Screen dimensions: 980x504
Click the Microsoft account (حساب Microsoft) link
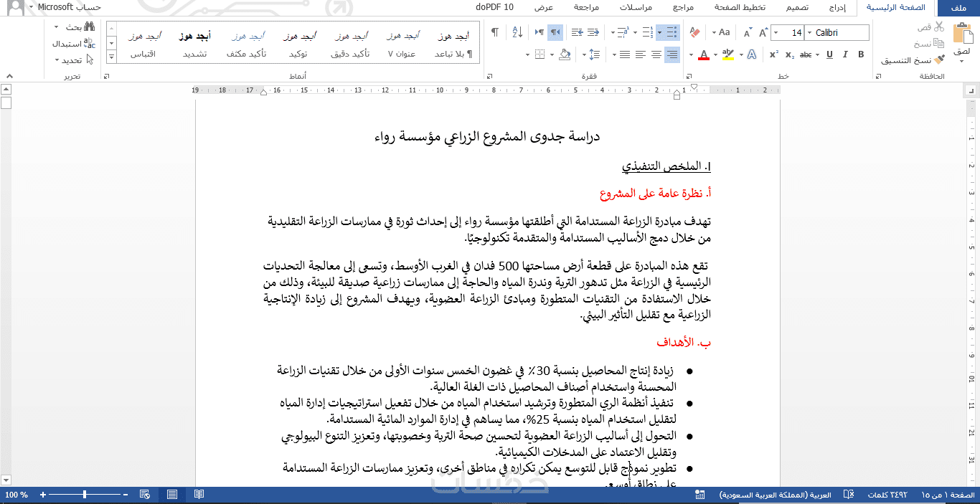[69, 7]
